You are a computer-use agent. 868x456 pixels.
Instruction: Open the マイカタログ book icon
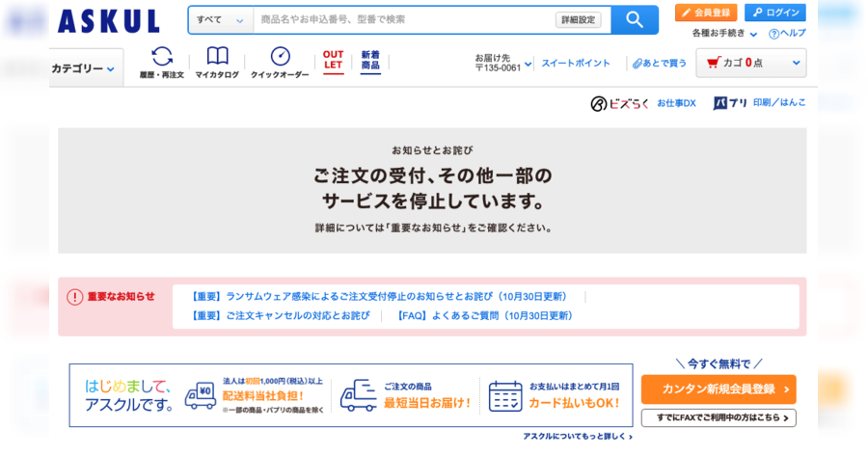(217, 62)
